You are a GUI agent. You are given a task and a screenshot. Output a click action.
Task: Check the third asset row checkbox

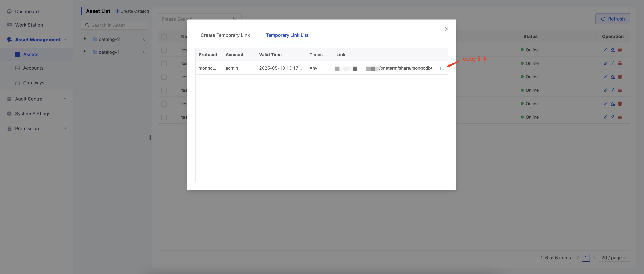(164, 77)
